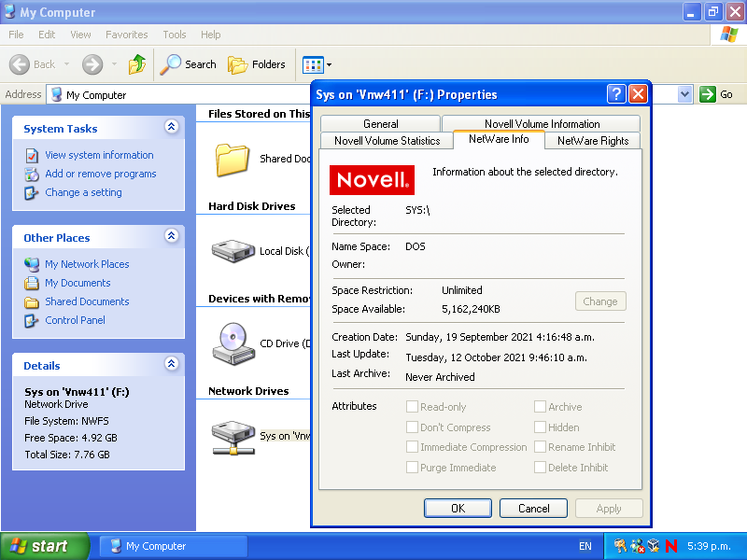Open the Tools menu

coord(175,35)
